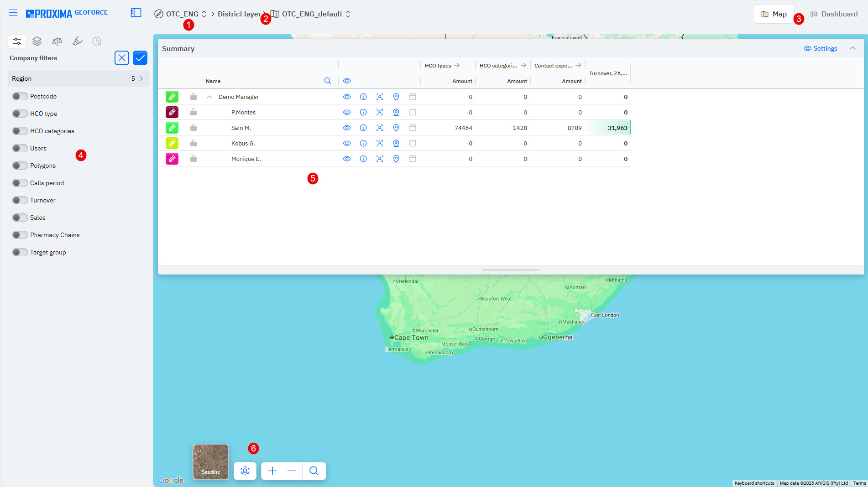Select the Map tab
The height and width of the screenshot is (487, 868).
pos(774,14)
